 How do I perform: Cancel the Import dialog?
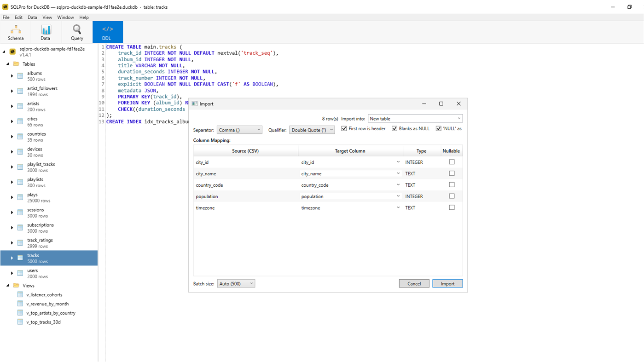pyautogui.click(x=414, y=284)
